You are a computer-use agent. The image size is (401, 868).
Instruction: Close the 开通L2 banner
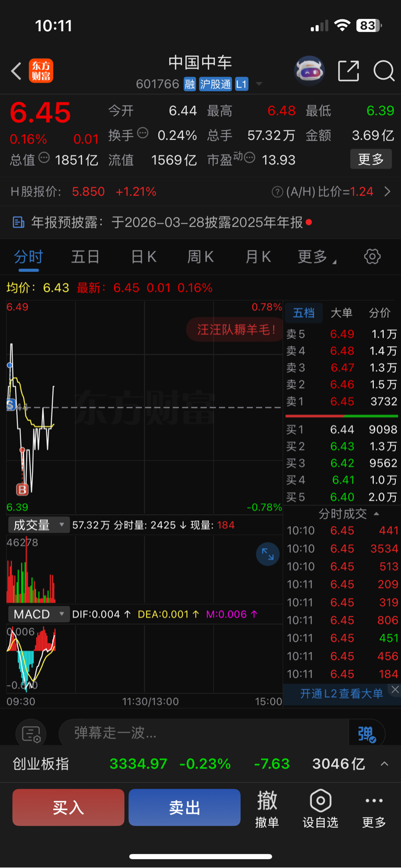(395, 689)
